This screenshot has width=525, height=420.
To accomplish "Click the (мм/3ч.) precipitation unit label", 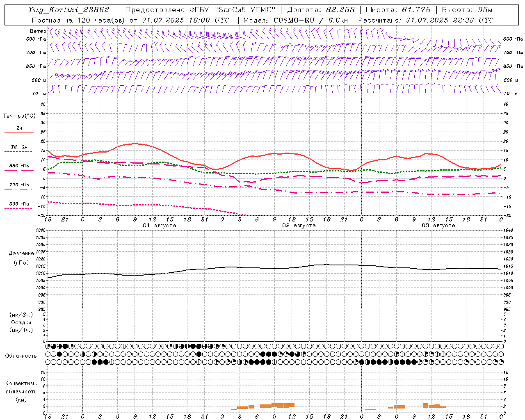I will coord(21,315).
